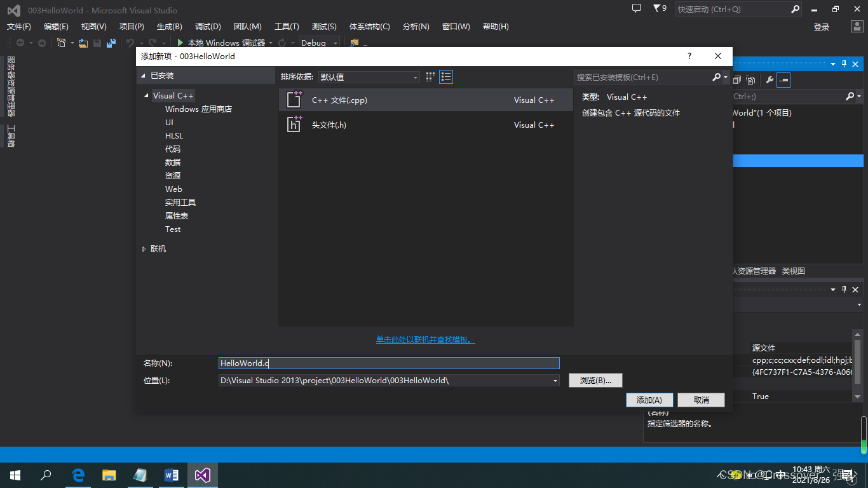Click Visual Studio taskbar icon
The width and height of the screenshot is (868, 488).
click(x=203, y=475)
